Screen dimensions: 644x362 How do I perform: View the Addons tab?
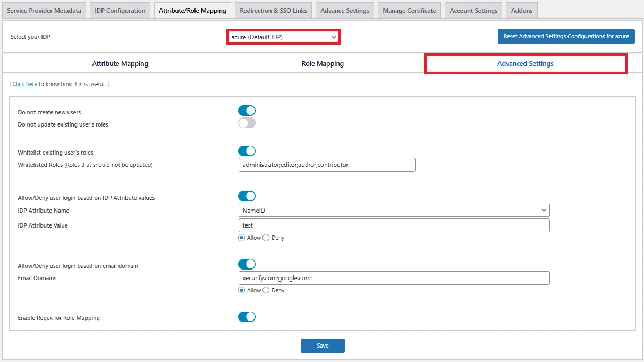click(x=521, y=10)
